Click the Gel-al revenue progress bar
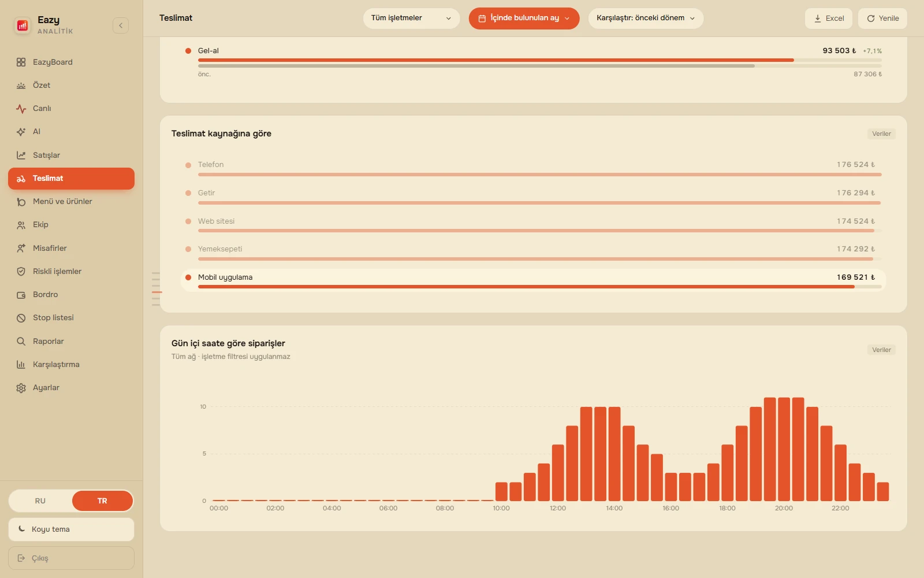Screen dimensions: 924x578 [x=539, y=60]
